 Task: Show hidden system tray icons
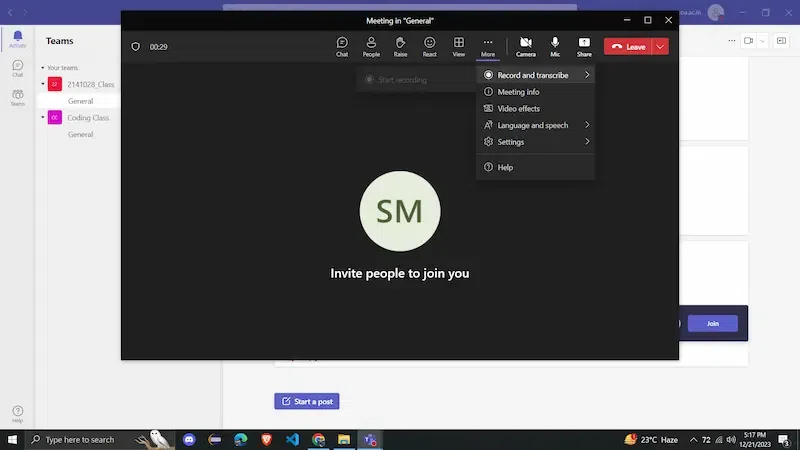pyautogui.click(x=693, y=439)
